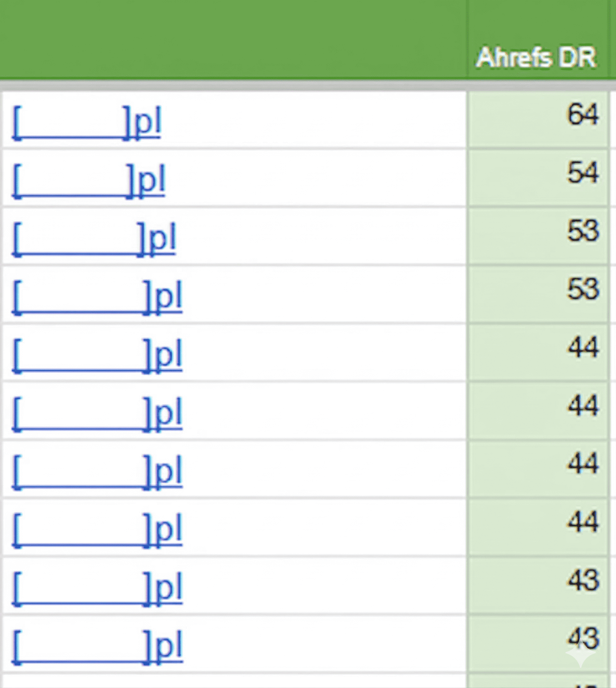The image size is (616, 688).
Task: Follow the link in the fourth DR 44 row
Action: (x=97, y=530)
